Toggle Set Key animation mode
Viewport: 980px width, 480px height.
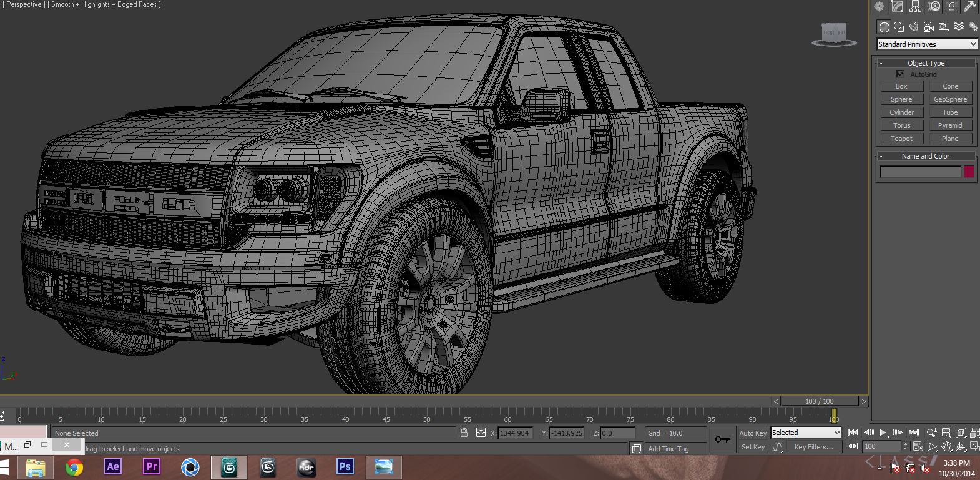click(x=753, y=447)
